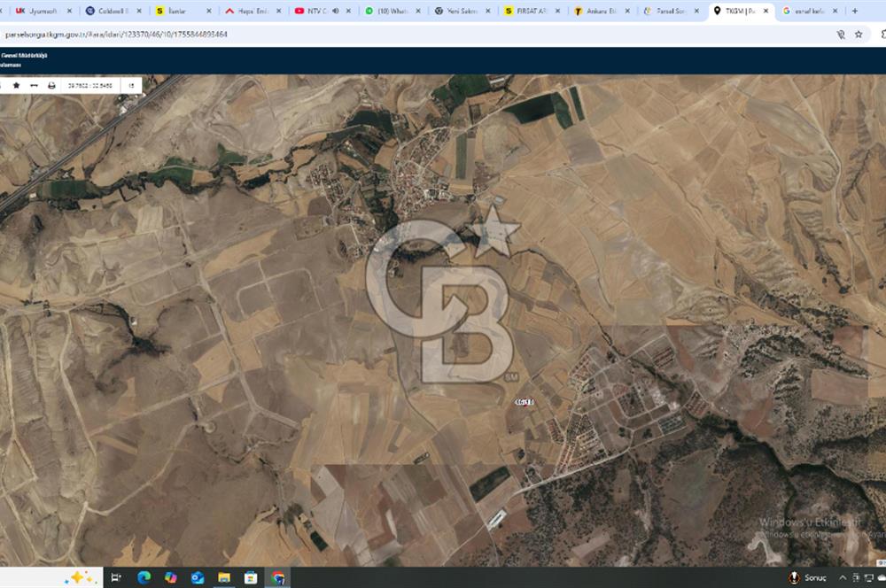The image size is (886, 588).
Task: Close the Ankara tab
Action: [627, 11]
